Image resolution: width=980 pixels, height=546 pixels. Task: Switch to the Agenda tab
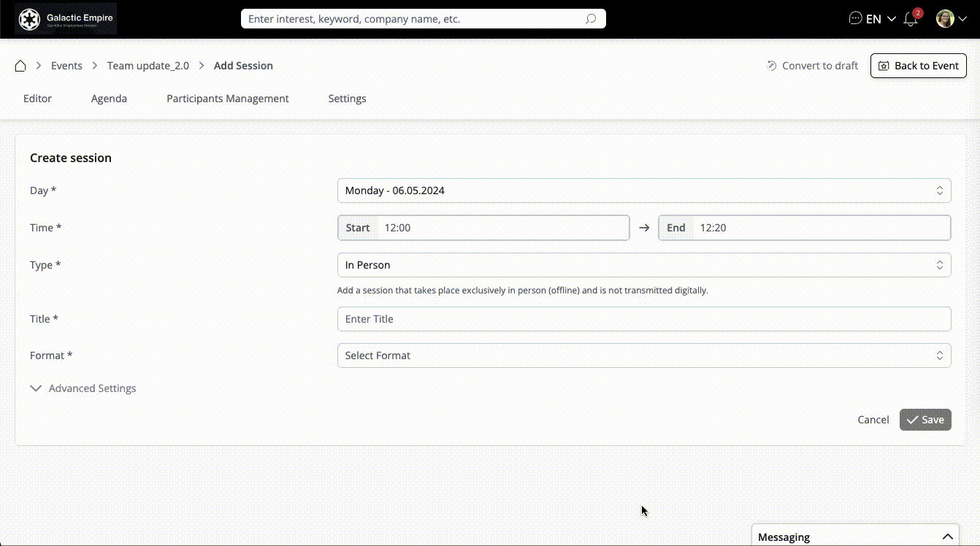coord(109,99)
